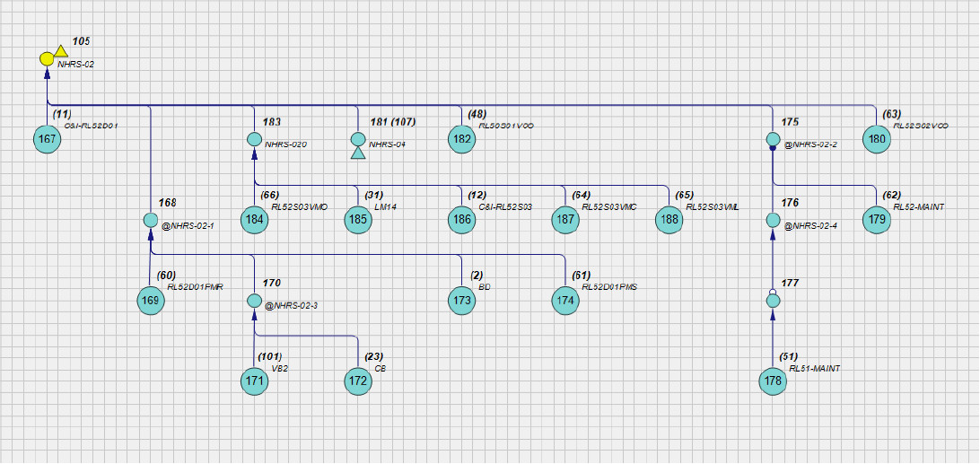Image resolution: width=980 pixels, height=464 pixels.
Task: Select the triangle under NHRS-04 node
Action: (x=357, y=153)
